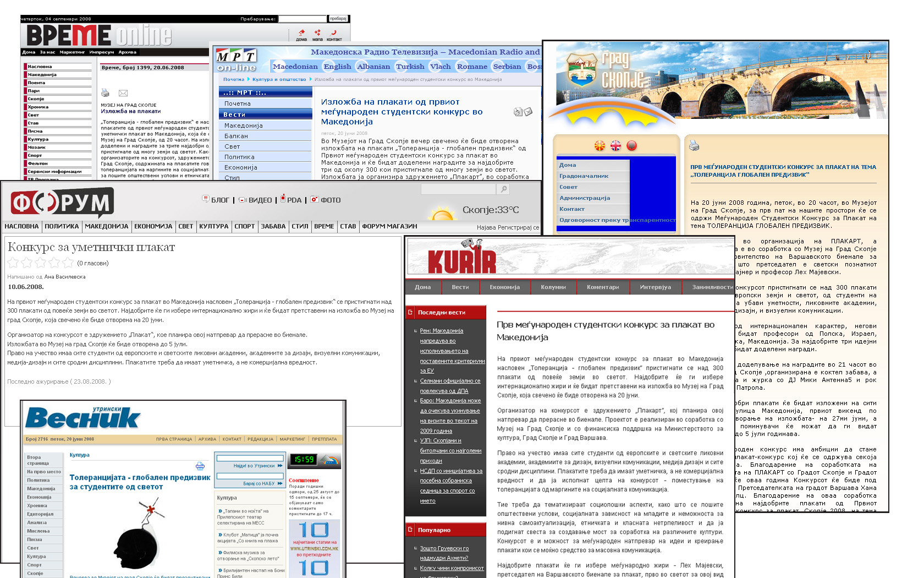Open Kurir popular link 'Зошто Груевски го надмудри Ахмети?'
This screenshot has height=578, width=924.
444,553
